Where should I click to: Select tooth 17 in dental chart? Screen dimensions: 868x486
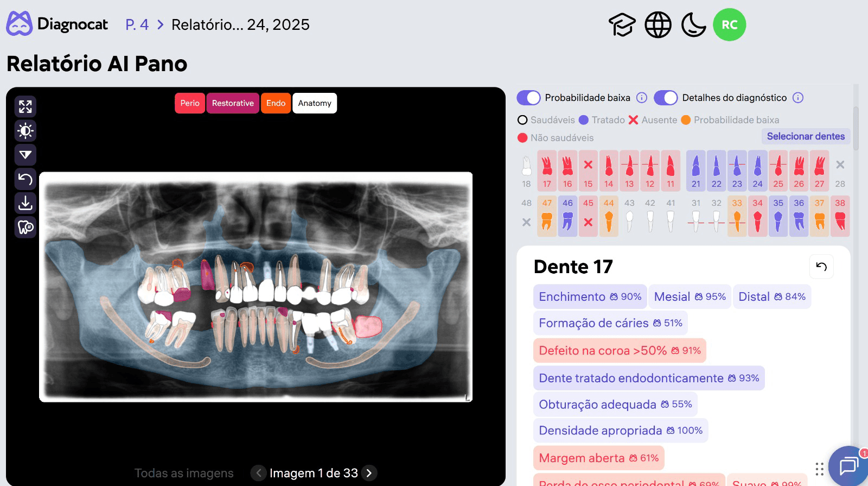tap(547, 171)
